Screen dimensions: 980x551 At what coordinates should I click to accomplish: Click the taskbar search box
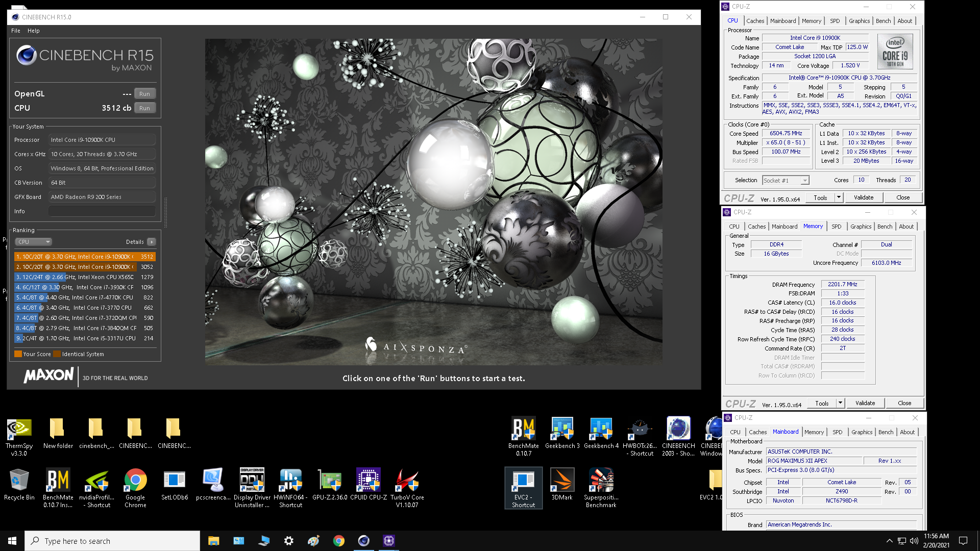112,541
